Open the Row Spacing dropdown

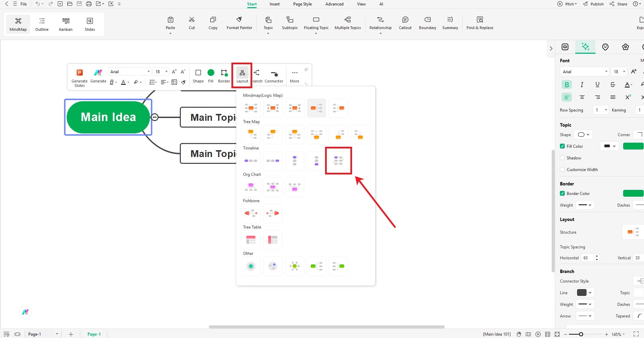(x=601, y=110)
